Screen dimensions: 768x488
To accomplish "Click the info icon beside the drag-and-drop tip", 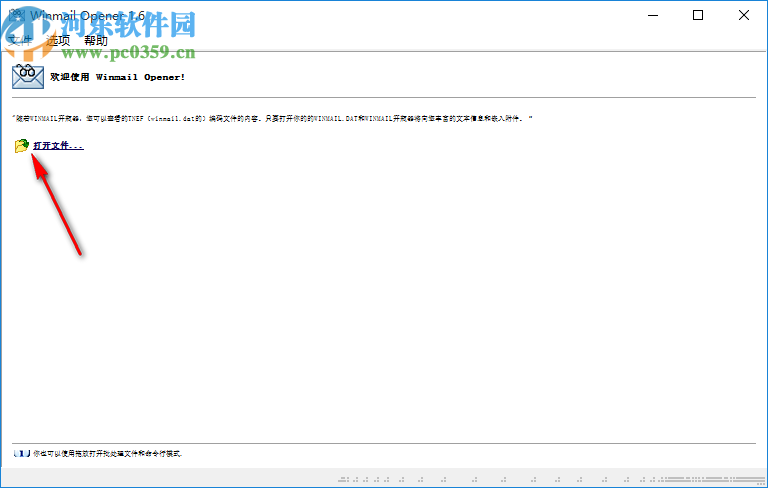I will coord(22,454).
